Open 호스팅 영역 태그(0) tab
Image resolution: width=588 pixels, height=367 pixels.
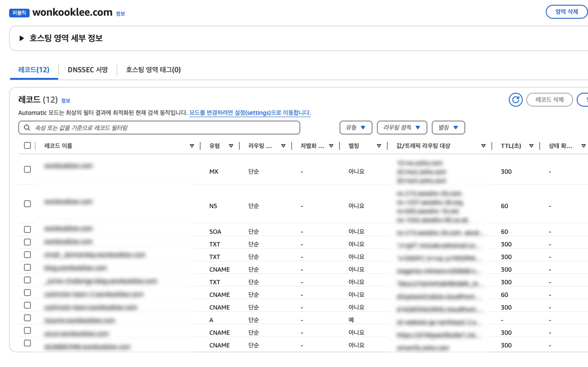click(153, 70)
